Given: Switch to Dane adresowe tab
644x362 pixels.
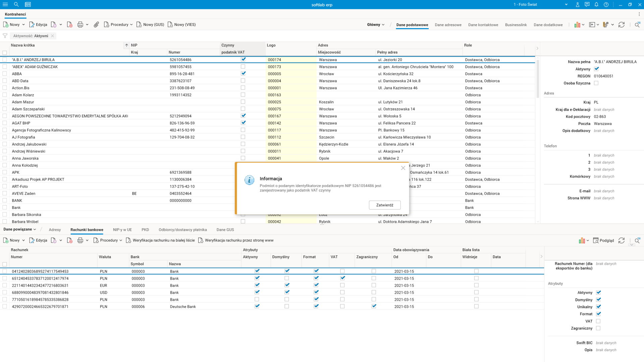Looking at the screenshot, I should coord(448,25).
